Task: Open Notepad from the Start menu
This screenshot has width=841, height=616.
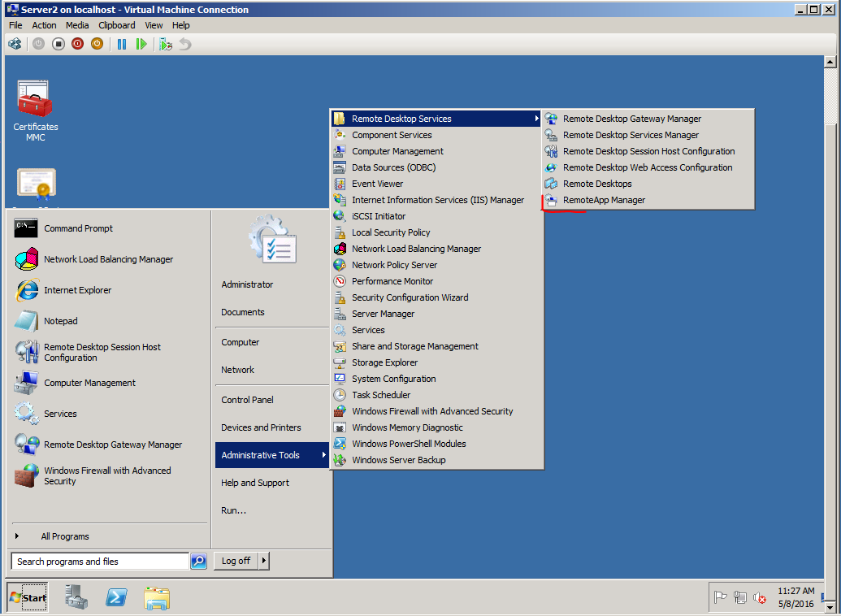Action: click(x=110, y=321)
